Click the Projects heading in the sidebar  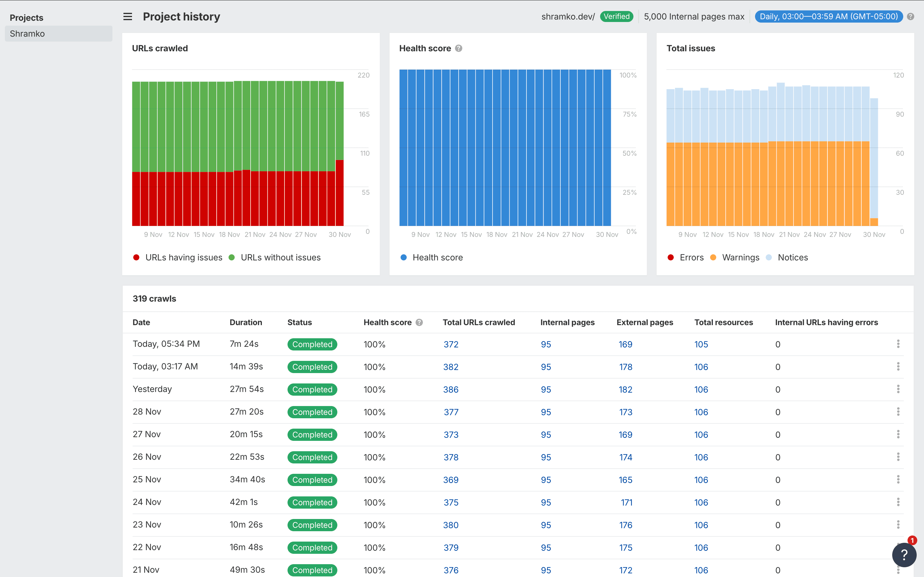tap(26, 18)
